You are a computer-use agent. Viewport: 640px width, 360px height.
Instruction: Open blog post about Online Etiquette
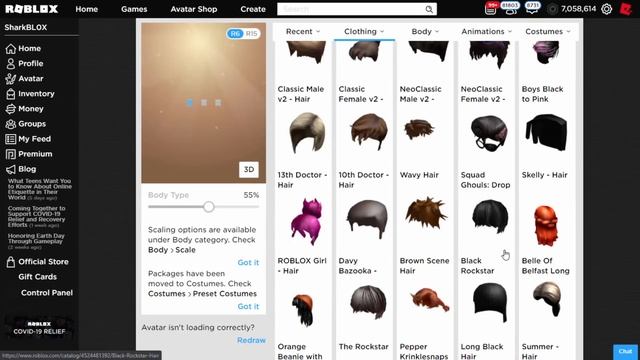tap(40, 189)
